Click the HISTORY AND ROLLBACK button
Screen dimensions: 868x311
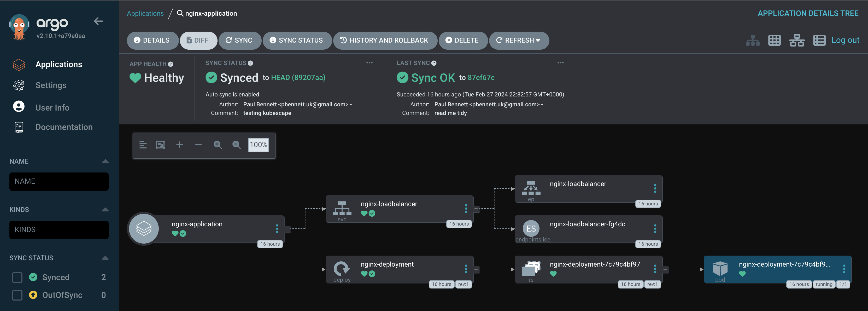pyautogui.click(x=385, y=41)
